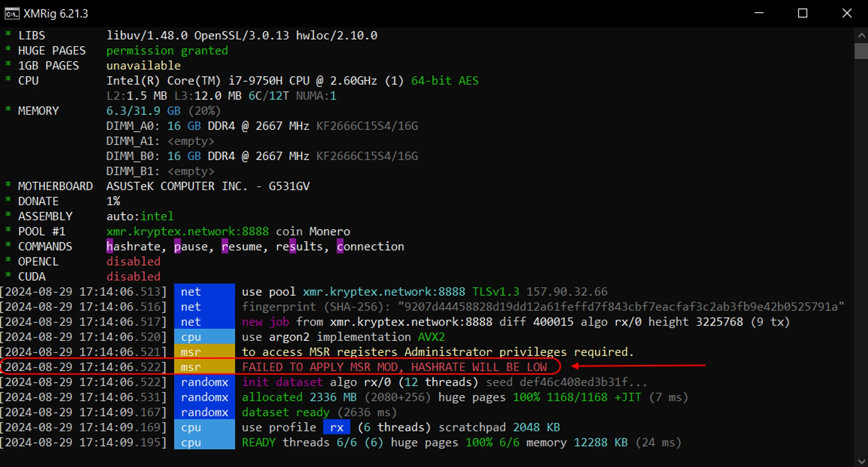Click the highlighted 'r' in resume command
The height and width of the screenshot is (467, 868).
point(225,247)
